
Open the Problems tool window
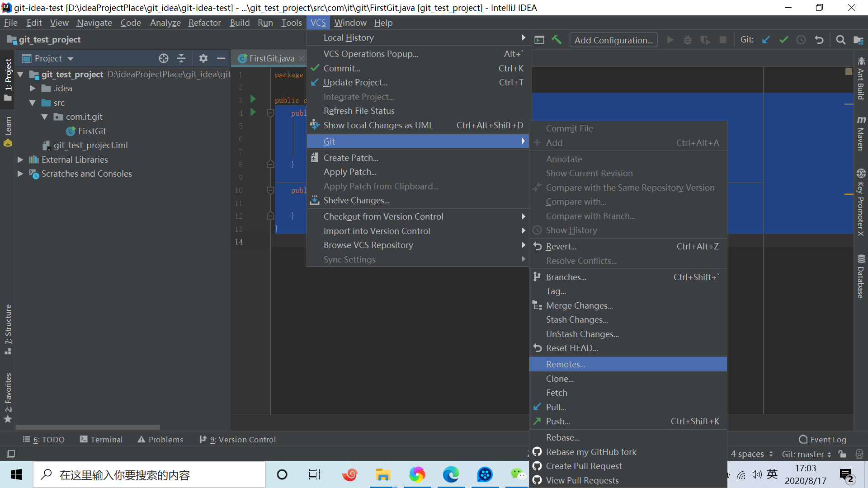pos(160,439)
